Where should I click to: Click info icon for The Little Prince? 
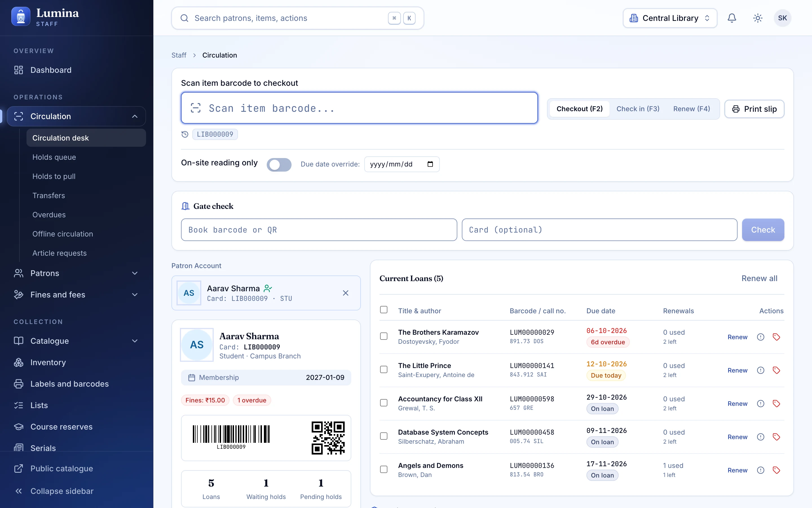(761, 370)
